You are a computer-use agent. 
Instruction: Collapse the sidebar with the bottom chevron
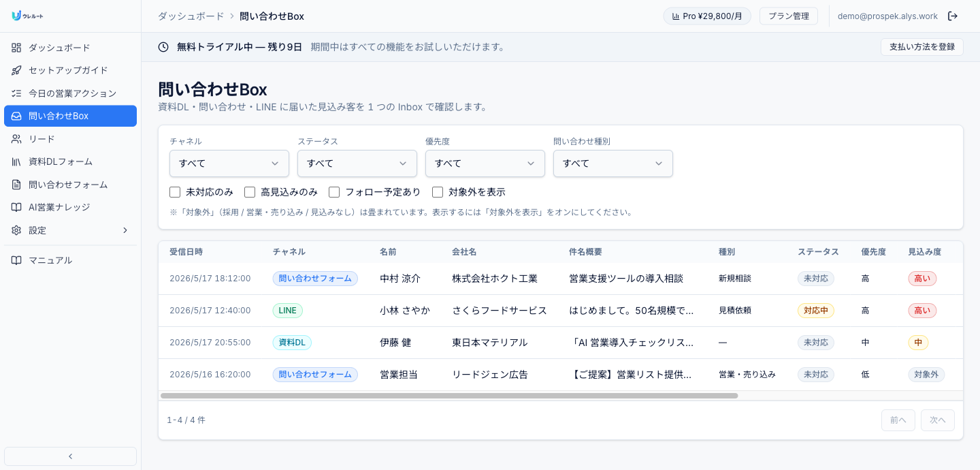point(70,456)
